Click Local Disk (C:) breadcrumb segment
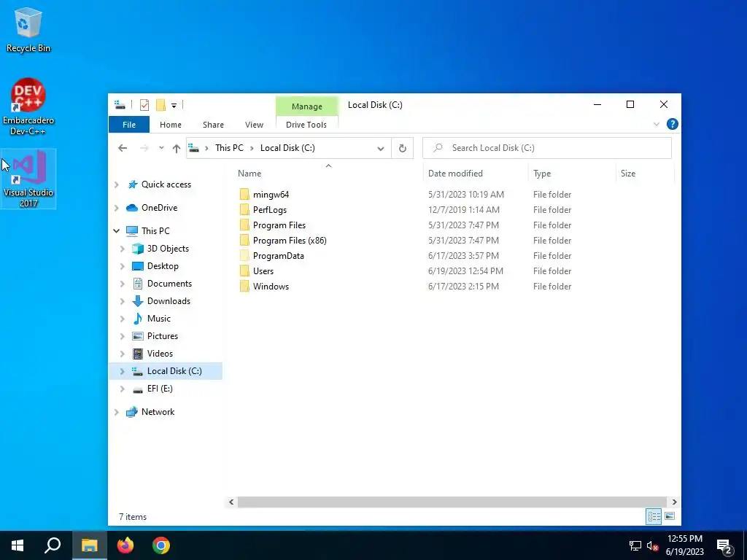Viewport: 747px width, 560px height. 287,148
